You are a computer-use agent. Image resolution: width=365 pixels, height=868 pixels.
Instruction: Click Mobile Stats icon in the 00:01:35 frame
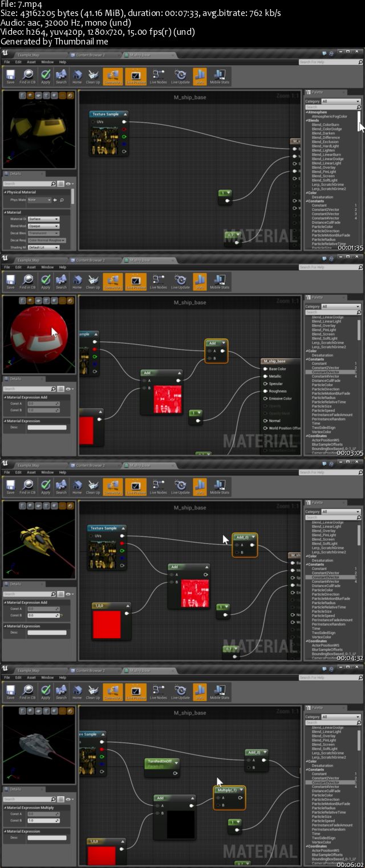220,76
